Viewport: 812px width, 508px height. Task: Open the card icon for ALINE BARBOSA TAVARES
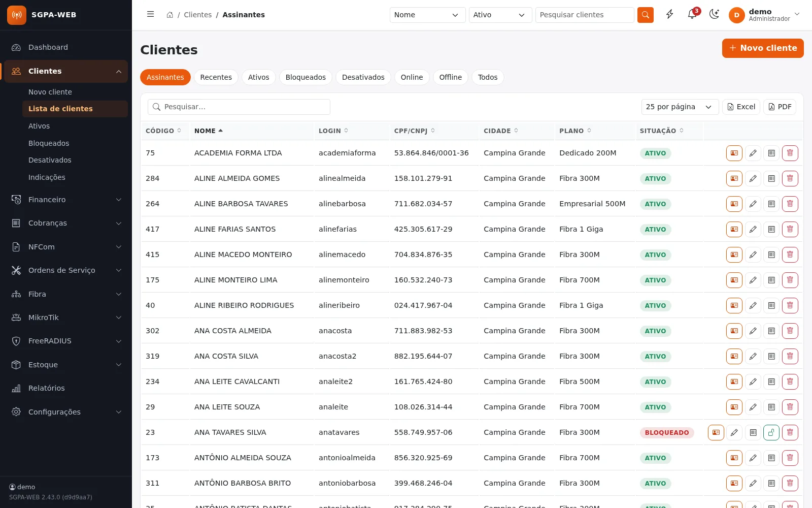point(734,204)
